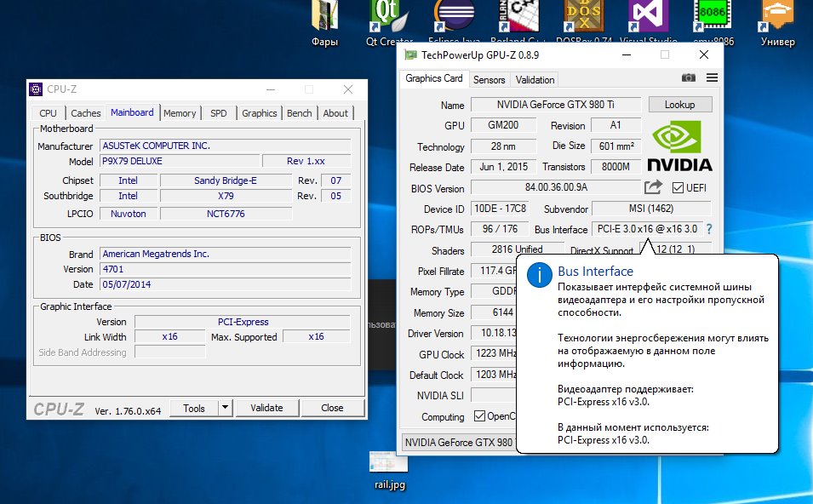The height and width of the screenshot is (504, 813).
Task: Click the NCT6776 LPCIO value
Action: click(226, 214)
